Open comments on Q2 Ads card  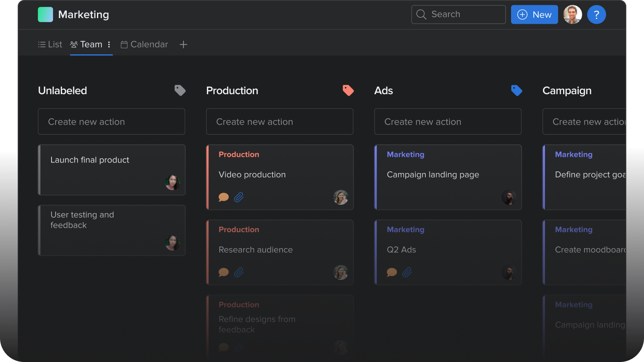click(x=392, y=272)
